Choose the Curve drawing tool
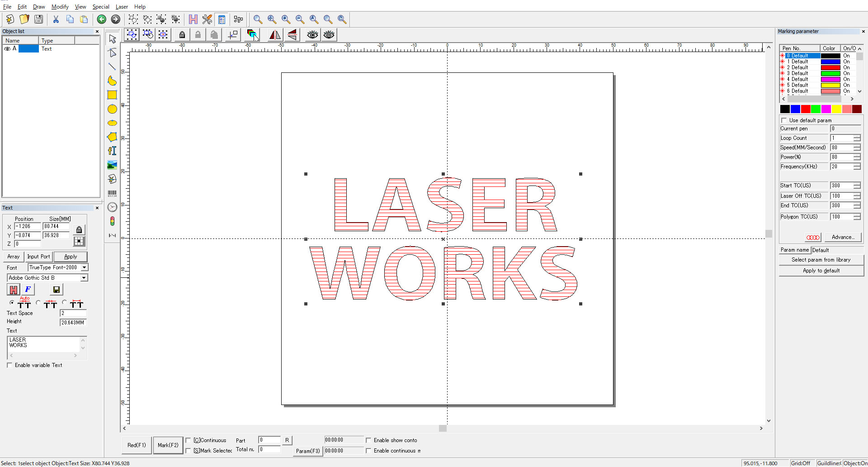Image resolution: width=868 pixels, height=467 pixels. point(112,81)
